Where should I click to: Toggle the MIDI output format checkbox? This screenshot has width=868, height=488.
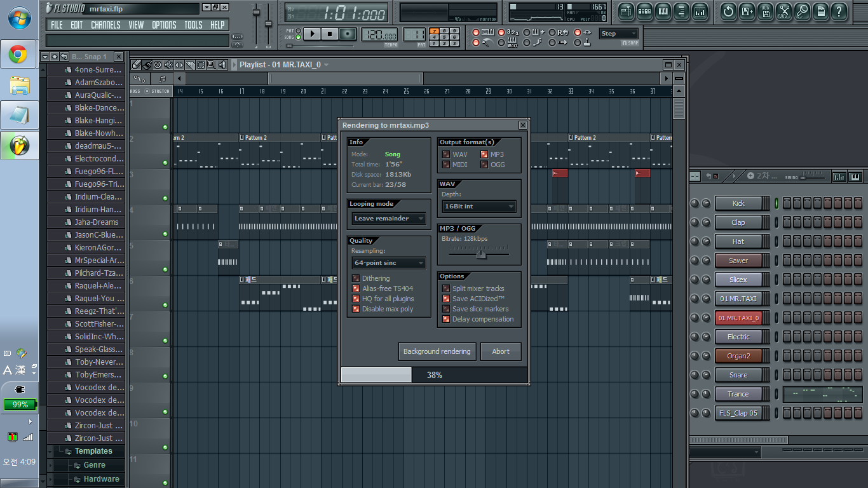click(x=446, y=165)
